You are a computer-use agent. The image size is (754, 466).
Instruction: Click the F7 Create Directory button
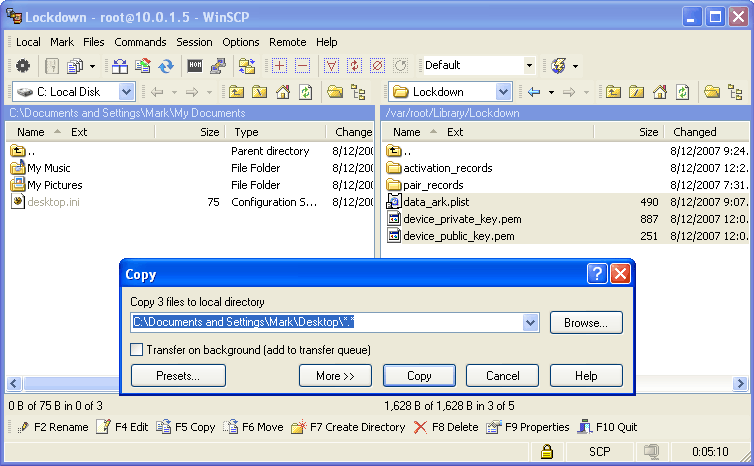coord(348,427)
